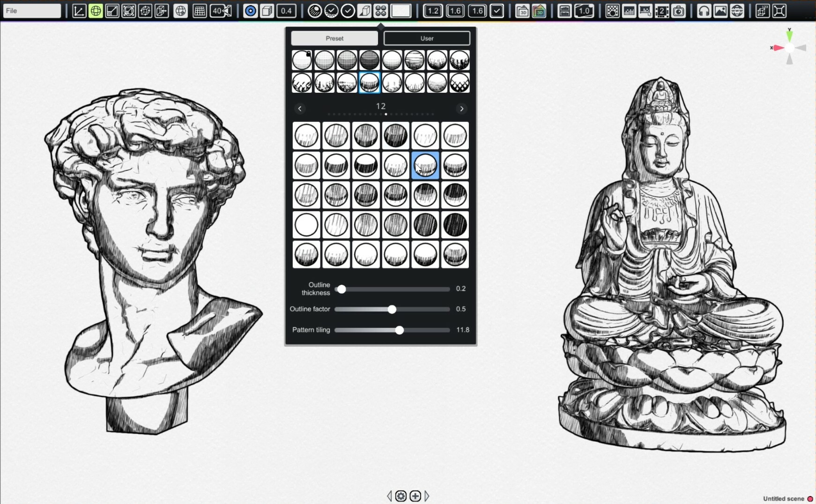Click the grid floor icon
The height and width of the screenshot is (504, 816).
pos(200,11)
